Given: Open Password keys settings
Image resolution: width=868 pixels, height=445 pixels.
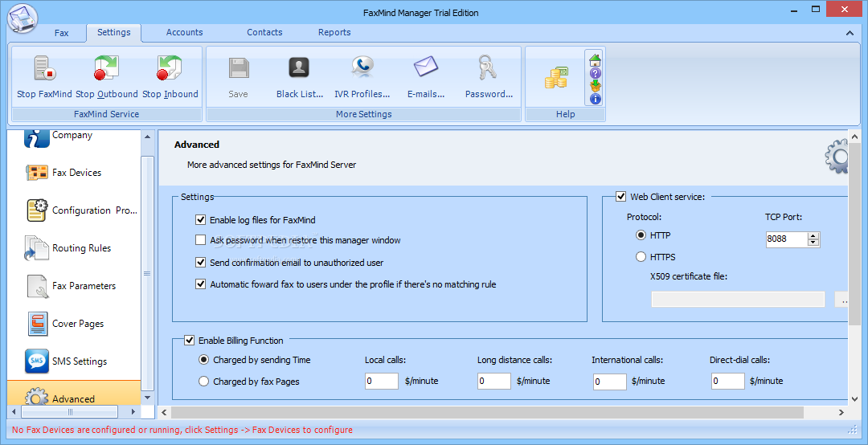Looking at the screenshot, I should click(488, 68).
